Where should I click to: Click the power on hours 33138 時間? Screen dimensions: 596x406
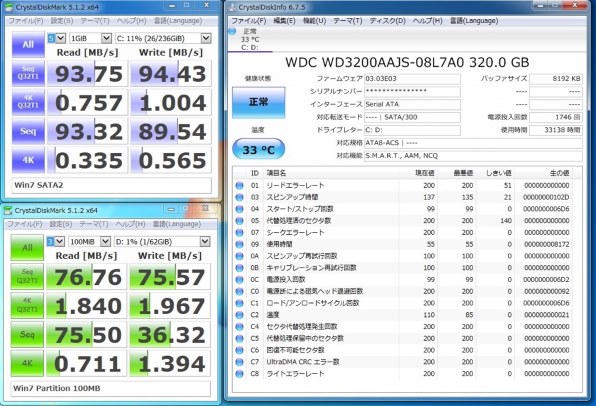556,130
